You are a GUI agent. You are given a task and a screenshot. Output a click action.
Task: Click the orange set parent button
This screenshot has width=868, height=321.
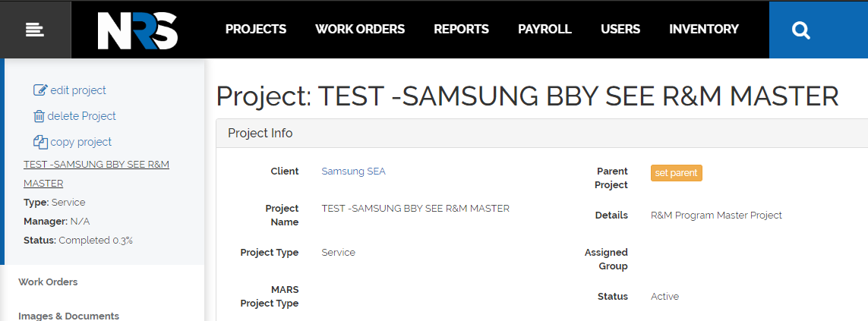677,173
